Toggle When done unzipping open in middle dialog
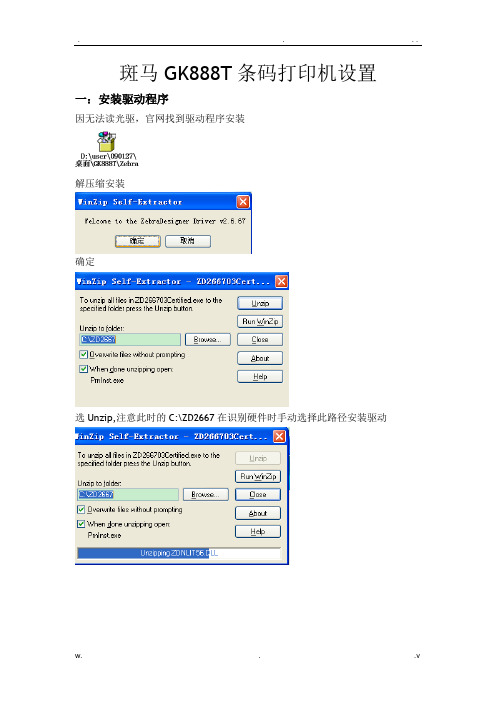Image resolution: width=496 pixels, height=702 pixels. point(83,369)
